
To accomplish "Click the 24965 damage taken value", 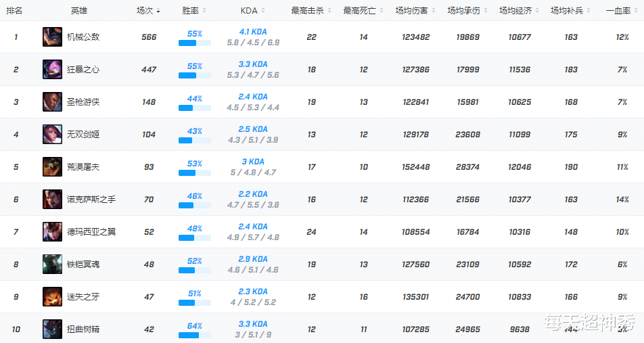I will 468,329.
